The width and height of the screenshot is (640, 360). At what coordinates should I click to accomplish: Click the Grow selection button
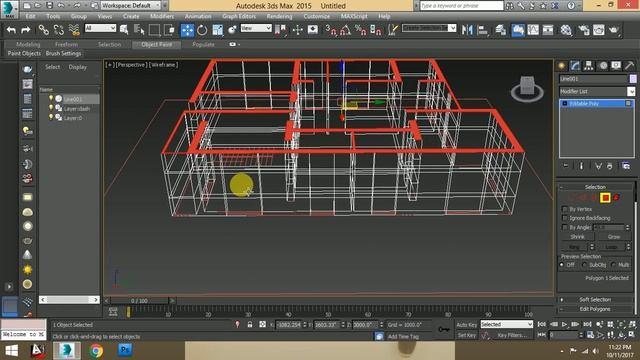click(x=613, y=237)
